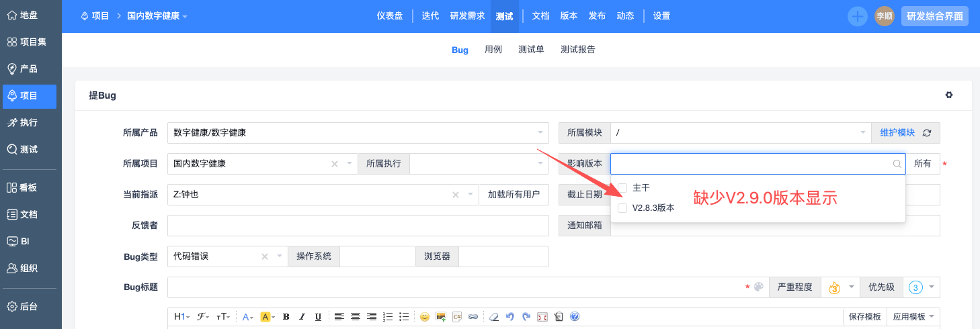Click the 研发综合界面 button
This screenshot has height=329, width=980.
(934, 16)
